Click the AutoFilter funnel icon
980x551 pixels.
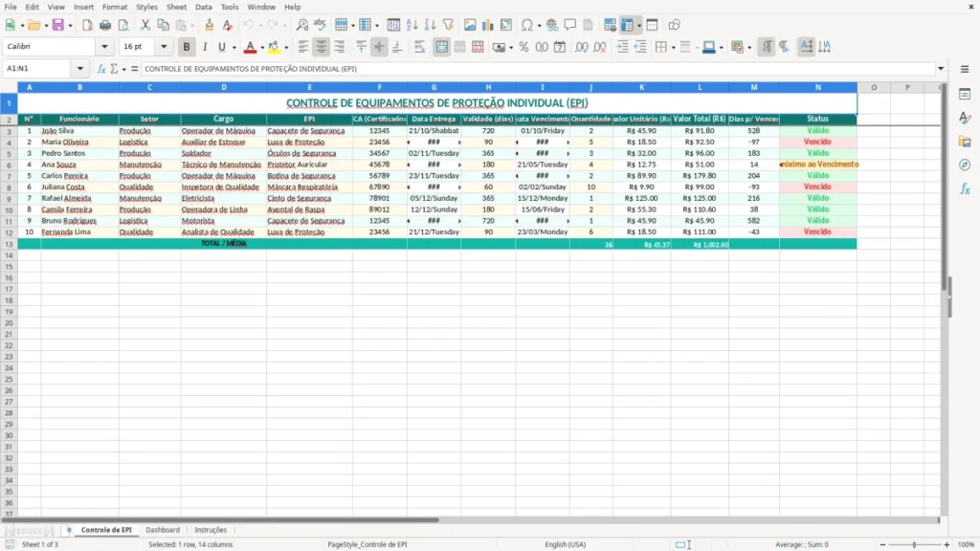tap(448, 25)
